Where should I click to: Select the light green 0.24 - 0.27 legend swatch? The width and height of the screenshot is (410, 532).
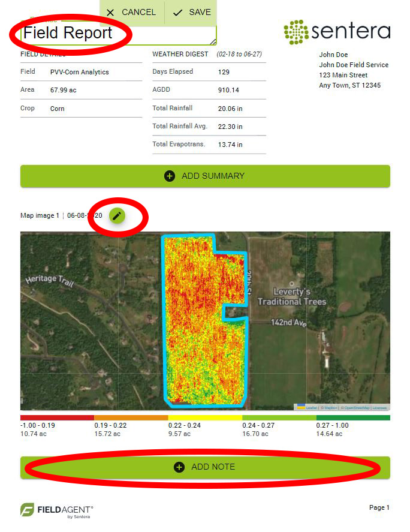click(279, 417)
